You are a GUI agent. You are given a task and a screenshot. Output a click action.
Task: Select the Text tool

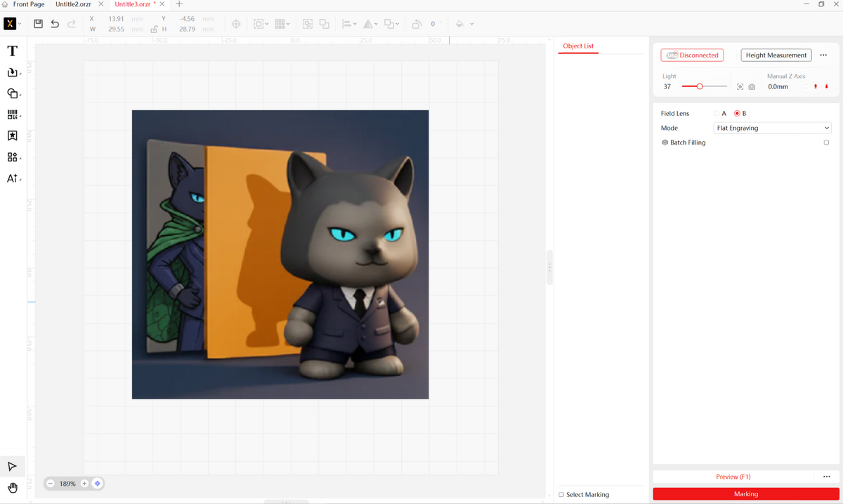(x=12, y=51)
